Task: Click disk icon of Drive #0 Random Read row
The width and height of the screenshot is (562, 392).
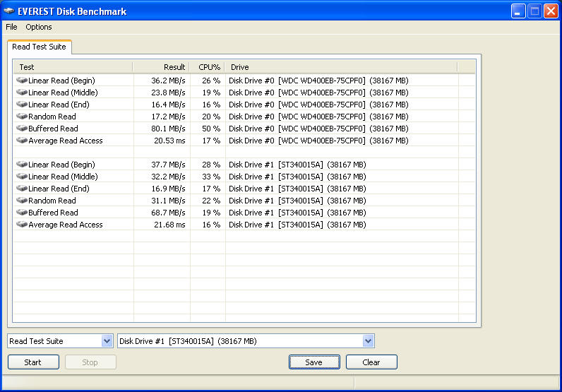Action: pyautogui.click(x=22, y=117)
